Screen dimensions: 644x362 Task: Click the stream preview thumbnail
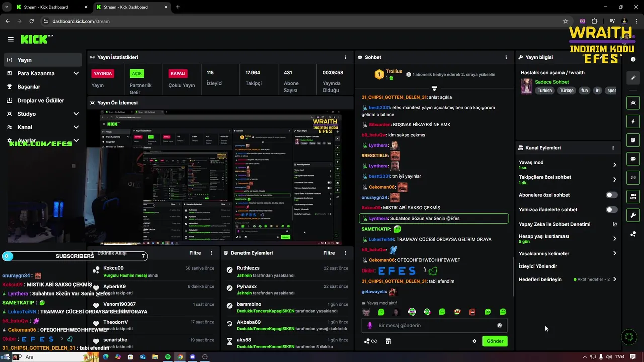(x=220, y=178)
